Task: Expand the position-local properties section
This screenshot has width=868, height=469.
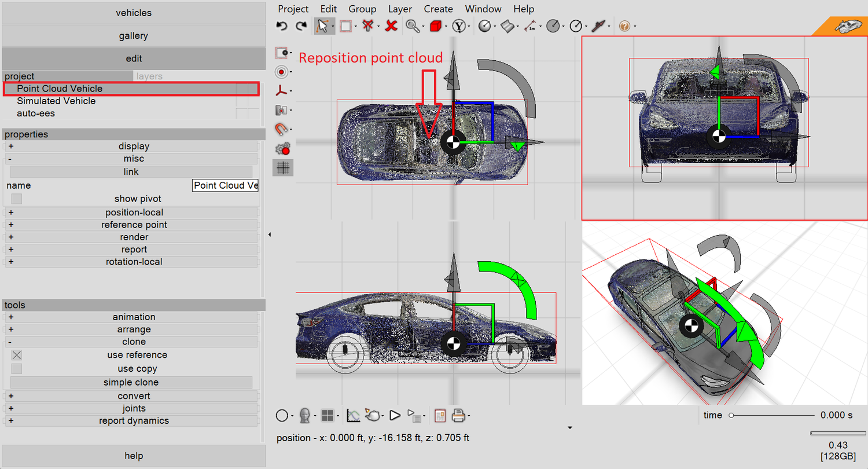Action: coord(134,212)
